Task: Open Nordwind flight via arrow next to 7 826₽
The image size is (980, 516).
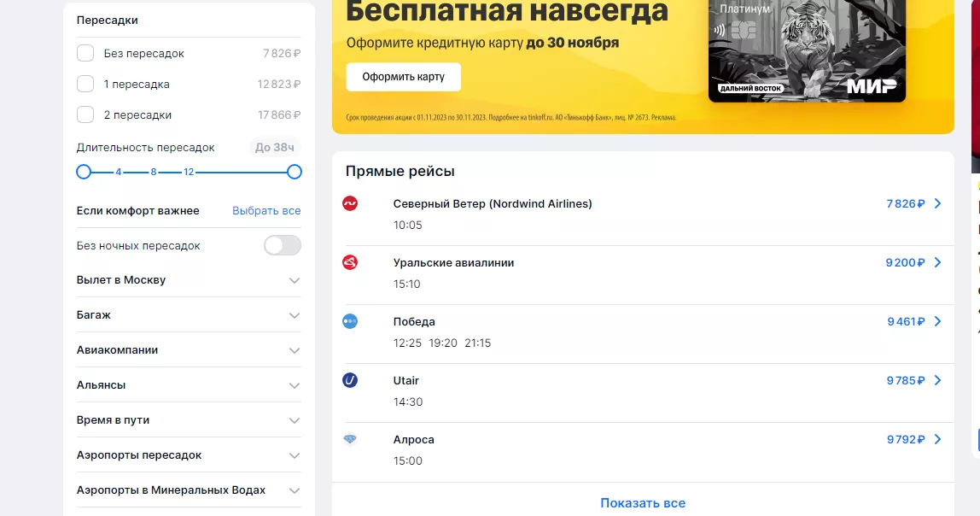Action: point(937,203)
